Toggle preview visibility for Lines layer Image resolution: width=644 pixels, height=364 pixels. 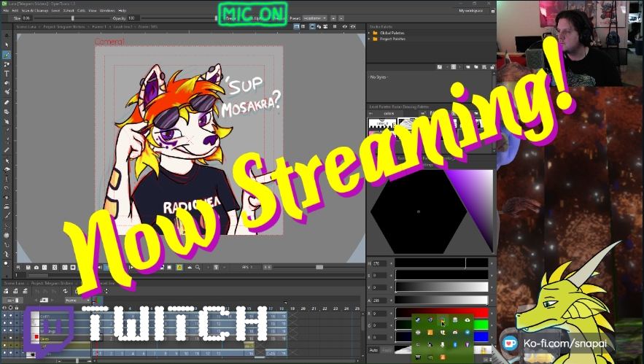point(4,338)
